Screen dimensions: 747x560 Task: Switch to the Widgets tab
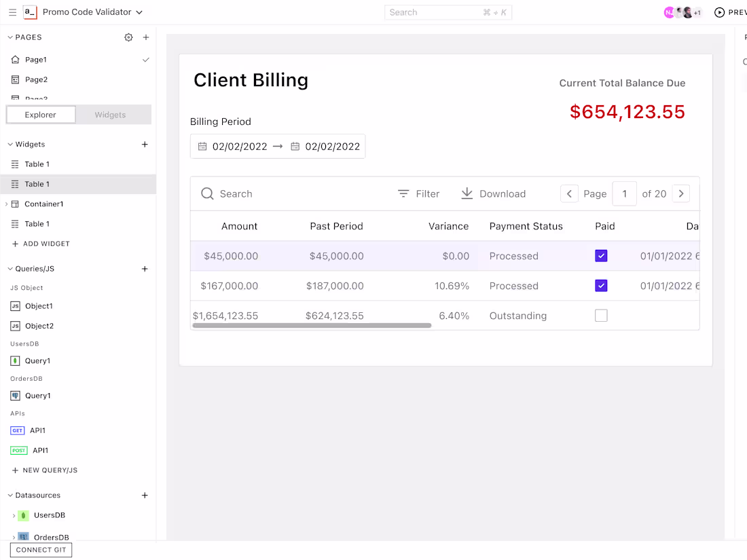(x=110, y=115)
